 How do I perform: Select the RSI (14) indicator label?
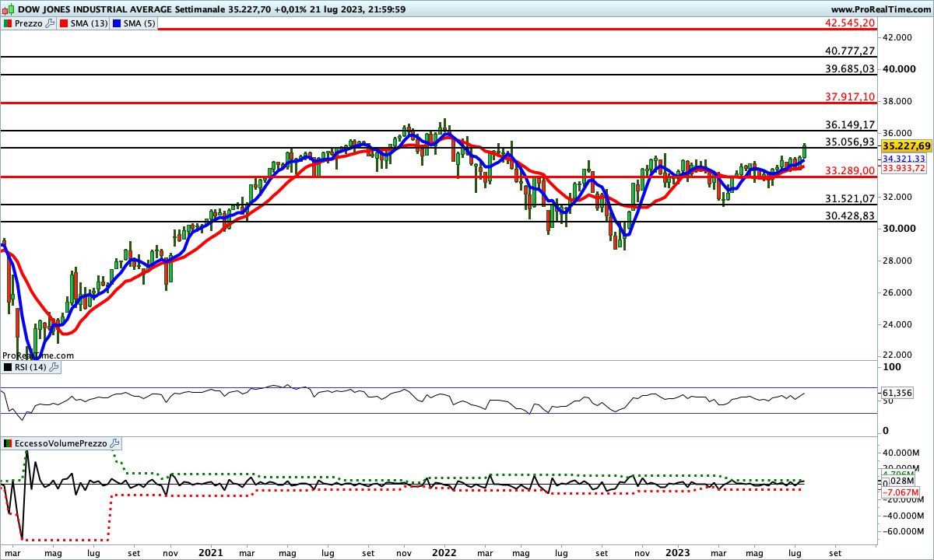31,368
